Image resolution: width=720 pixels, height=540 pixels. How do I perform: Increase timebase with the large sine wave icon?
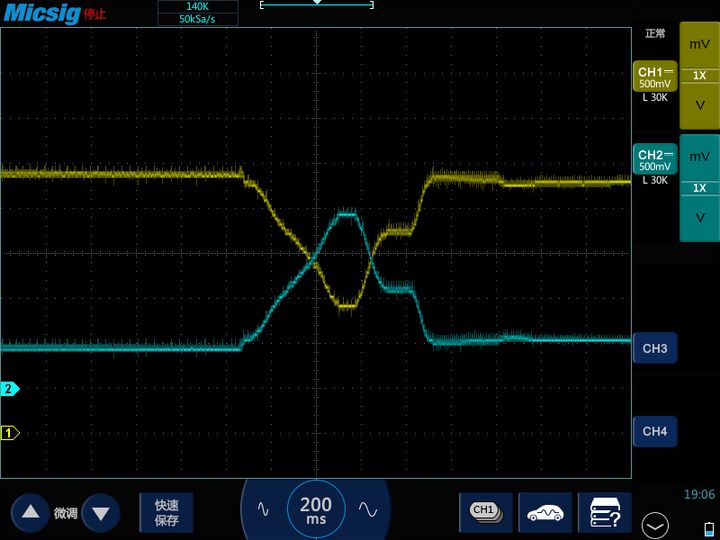click(368, 509)
